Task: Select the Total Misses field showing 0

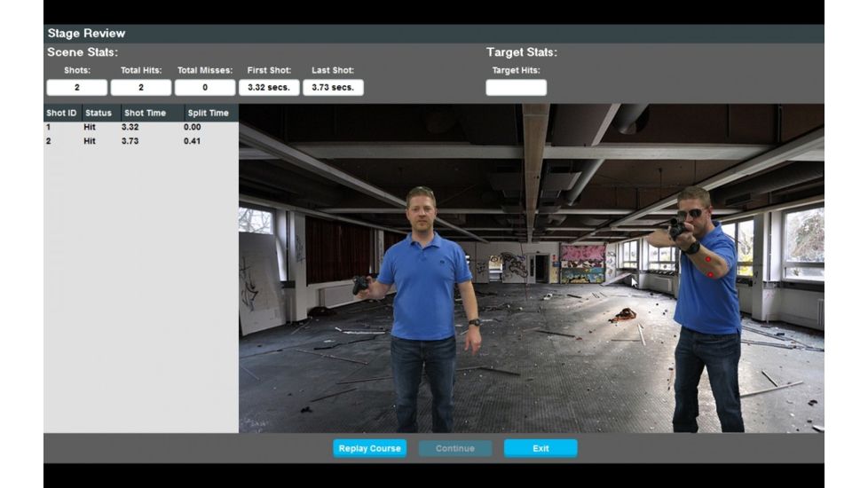Action: tap(205, 88)
